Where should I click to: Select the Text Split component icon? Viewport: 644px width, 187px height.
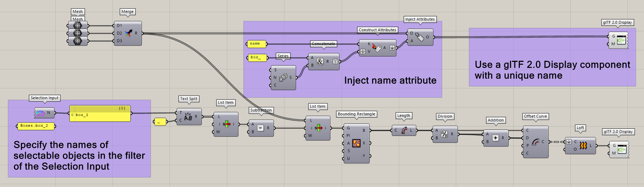pyautogui.click(x=188, y=117)
